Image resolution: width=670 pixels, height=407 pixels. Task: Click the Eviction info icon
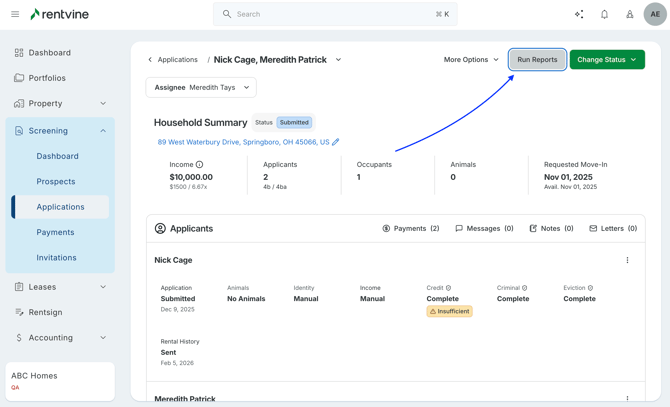coord(590,288)
